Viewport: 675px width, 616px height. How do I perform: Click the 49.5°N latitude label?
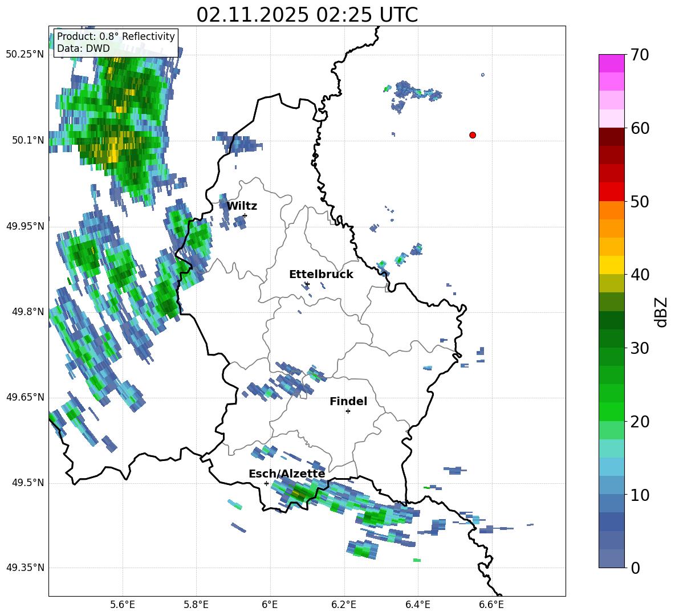(28, 483)
